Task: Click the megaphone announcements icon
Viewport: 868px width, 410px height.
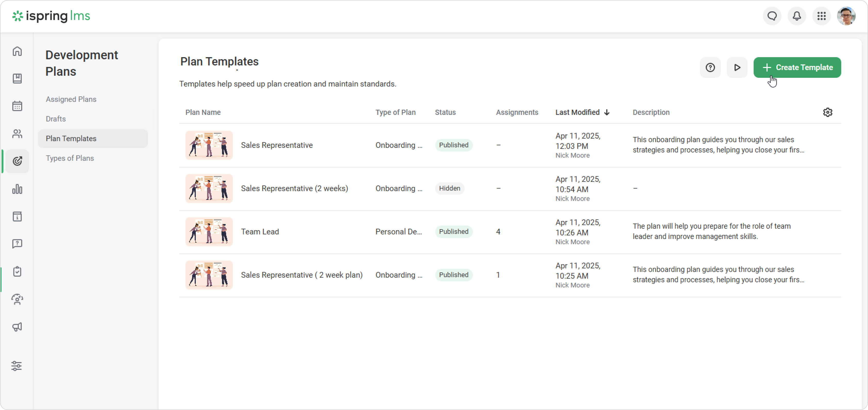Action: point(17,327)
